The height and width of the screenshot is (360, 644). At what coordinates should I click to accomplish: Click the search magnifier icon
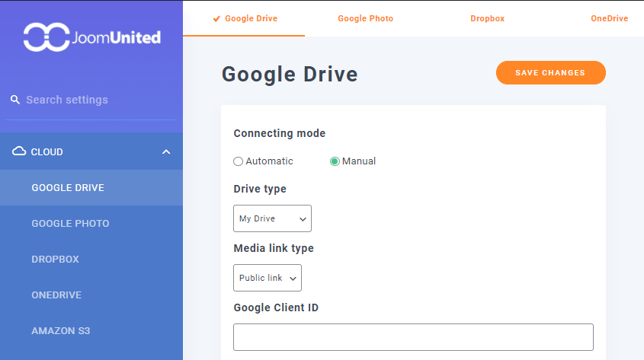click(x=15, y=100)
